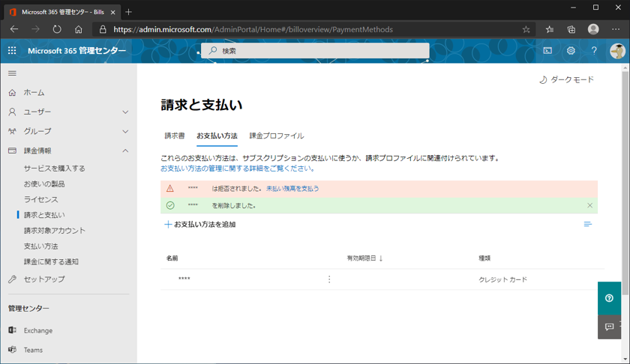Expand the ユーザー section chevron
This screenshot has height=364, width=630.
125,112
